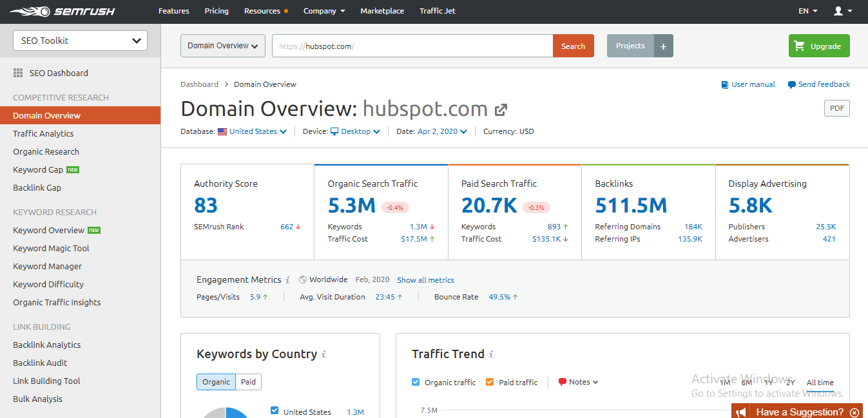Click the United States flag icon
This screenshot has height=418, width=868.
[222, 131]
